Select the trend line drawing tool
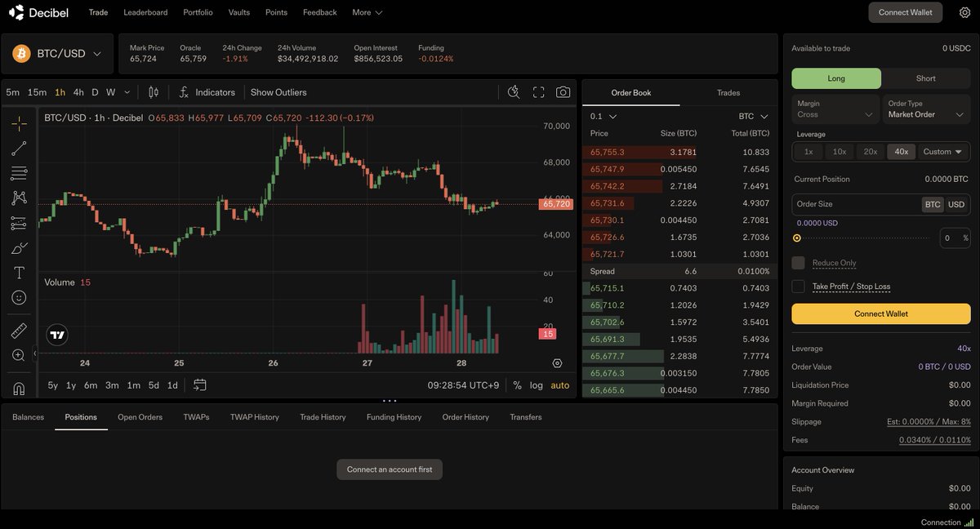The image size is (980, 529). (x=19, y=149)
